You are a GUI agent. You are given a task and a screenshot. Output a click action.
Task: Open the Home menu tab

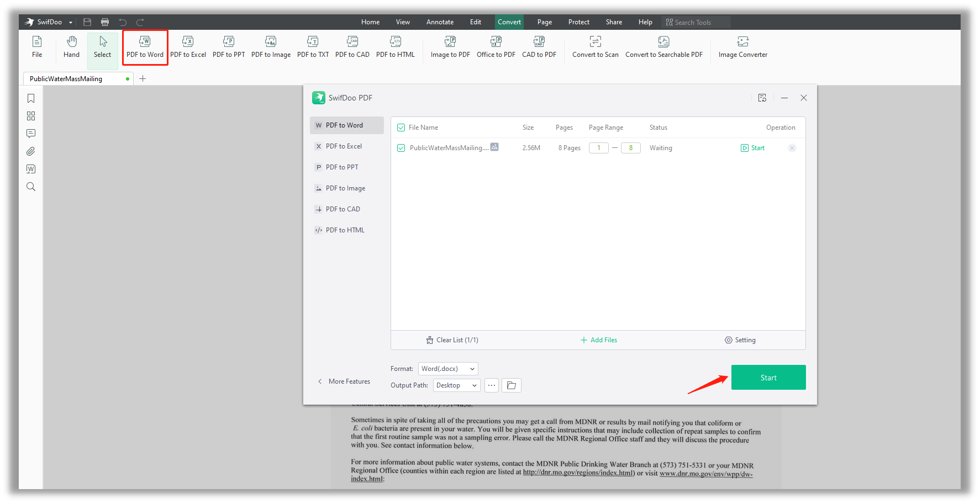point(370,22)
